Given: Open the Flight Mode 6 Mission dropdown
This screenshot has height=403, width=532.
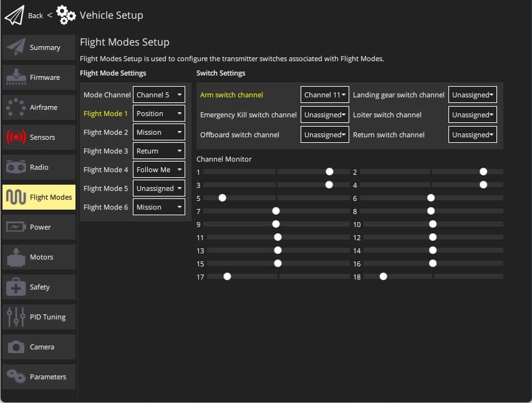Looking at the screenshot, I should point(158,206).
